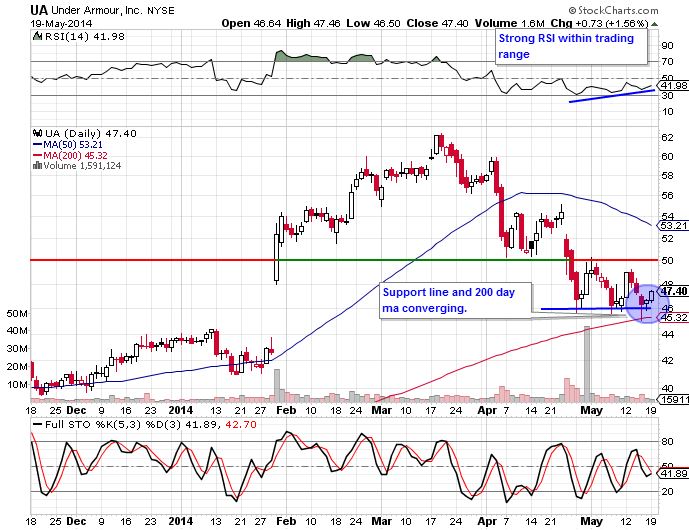Click the 'Volume 1.6M' header value
The height and width of the screenshot is (530, 689).
[510, 23]
